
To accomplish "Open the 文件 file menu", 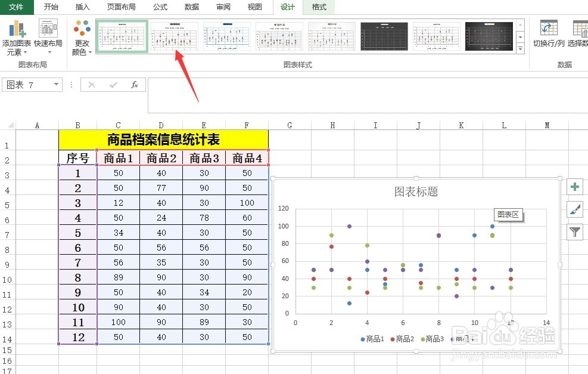I will click(17, 7).
